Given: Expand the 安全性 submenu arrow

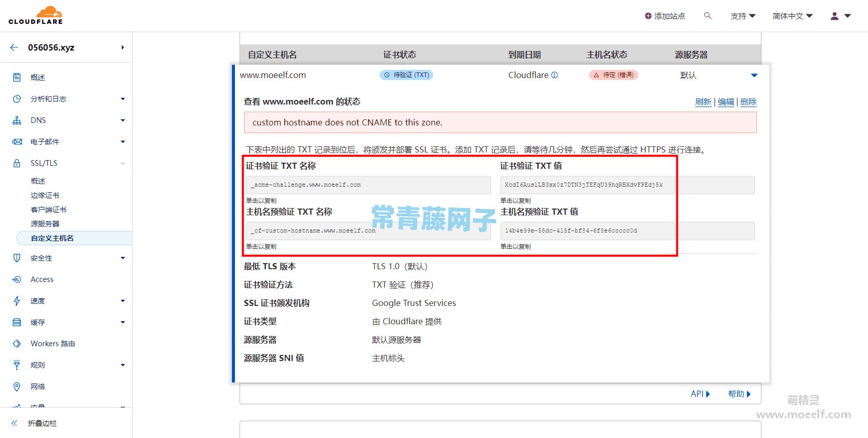Looking at the screenshot, I should [123, 258].
